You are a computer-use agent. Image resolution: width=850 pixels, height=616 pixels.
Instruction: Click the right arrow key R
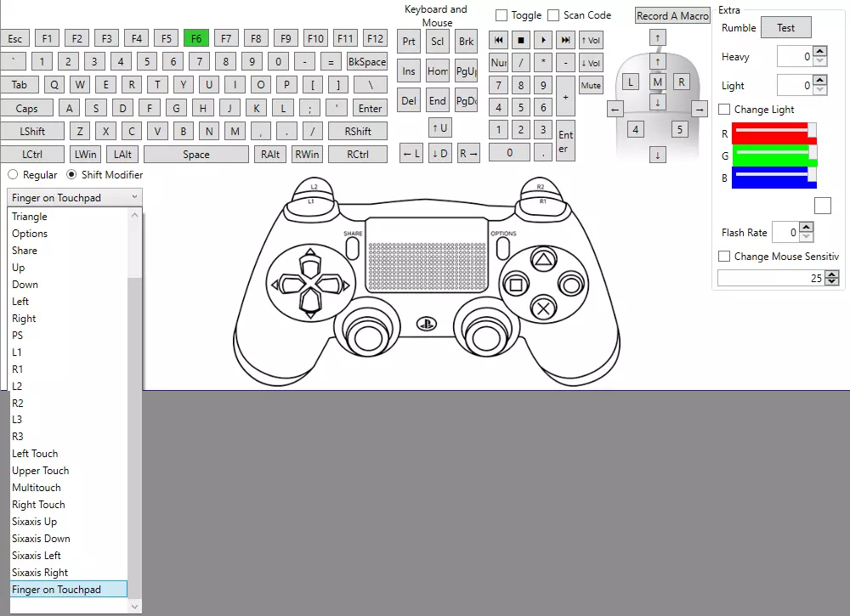pyautogui.click(x=468, y=153)
